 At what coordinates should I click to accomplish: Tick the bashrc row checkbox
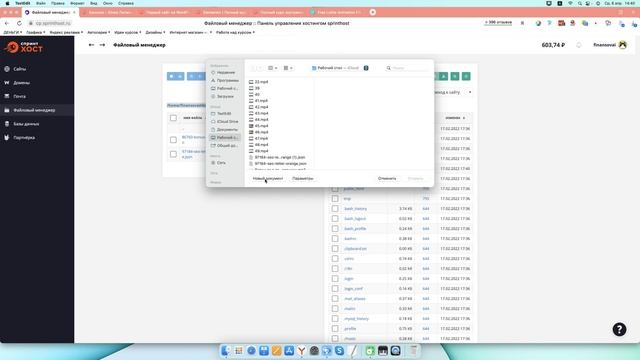tap(335, 239)
